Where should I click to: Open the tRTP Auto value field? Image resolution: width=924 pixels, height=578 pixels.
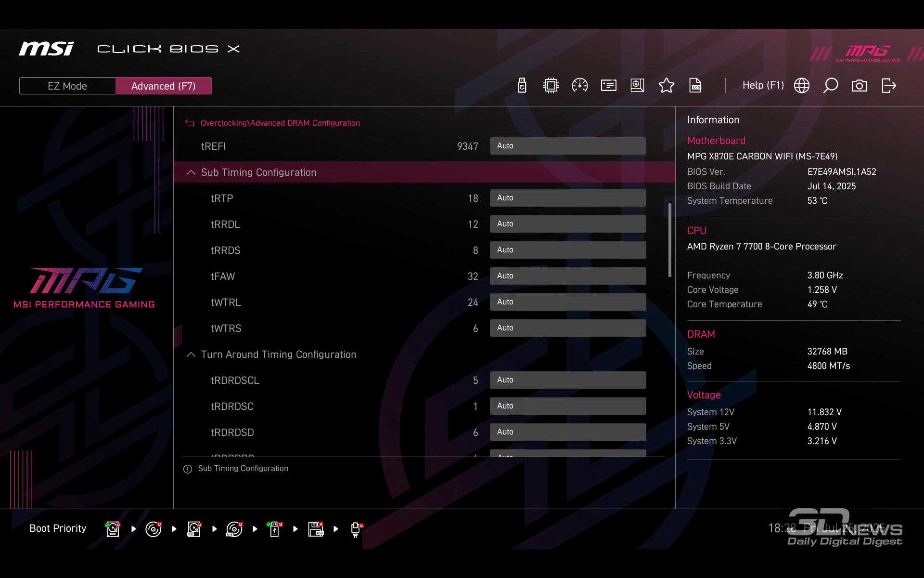click(x=568, y=198)
